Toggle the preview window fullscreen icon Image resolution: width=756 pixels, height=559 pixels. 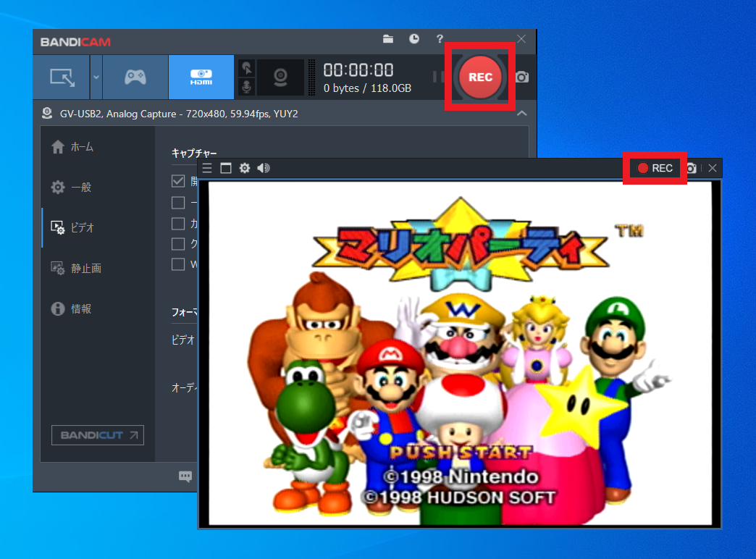pos(226,168)
